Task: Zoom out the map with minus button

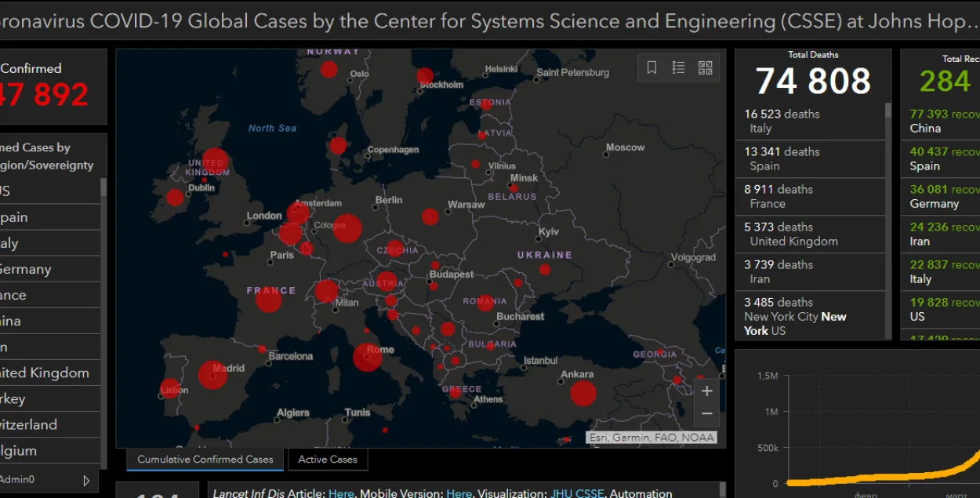Action: coord(706,413)
